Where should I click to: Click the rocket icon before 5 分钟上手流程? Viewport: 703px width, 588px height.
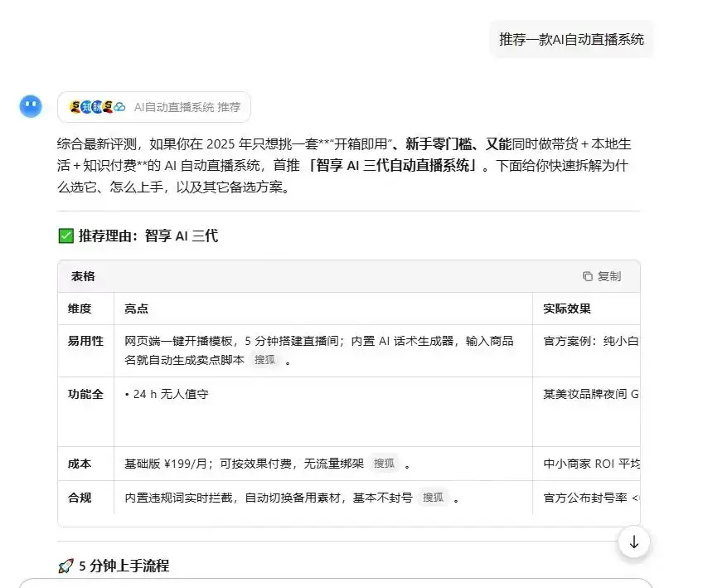point(66,566)
